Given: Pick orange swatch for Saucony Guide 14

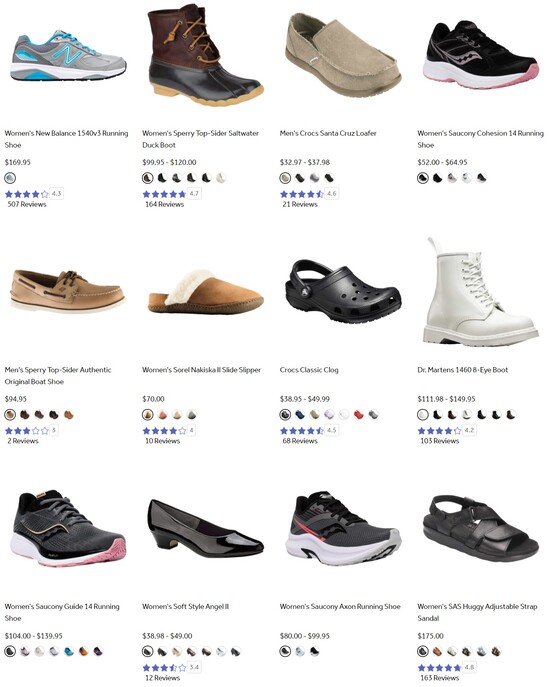Looking at the screenshot, I should pos(84,652).
